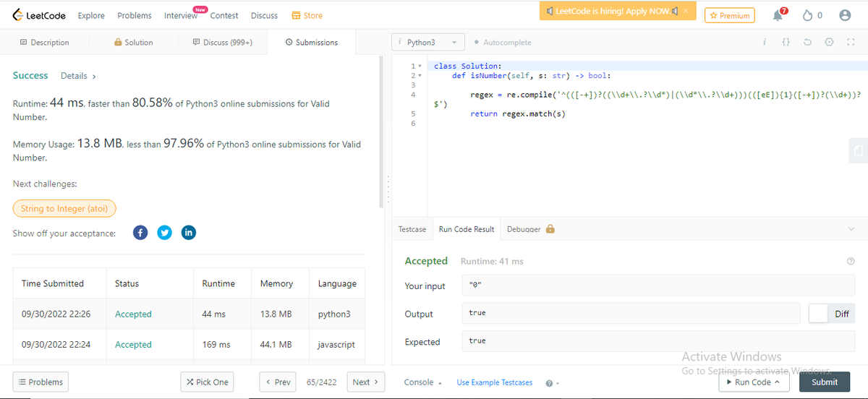Viewport: 868px width, 399px height.
Task: Go to Problems in navigation
Action: click(x=135, y=15)
